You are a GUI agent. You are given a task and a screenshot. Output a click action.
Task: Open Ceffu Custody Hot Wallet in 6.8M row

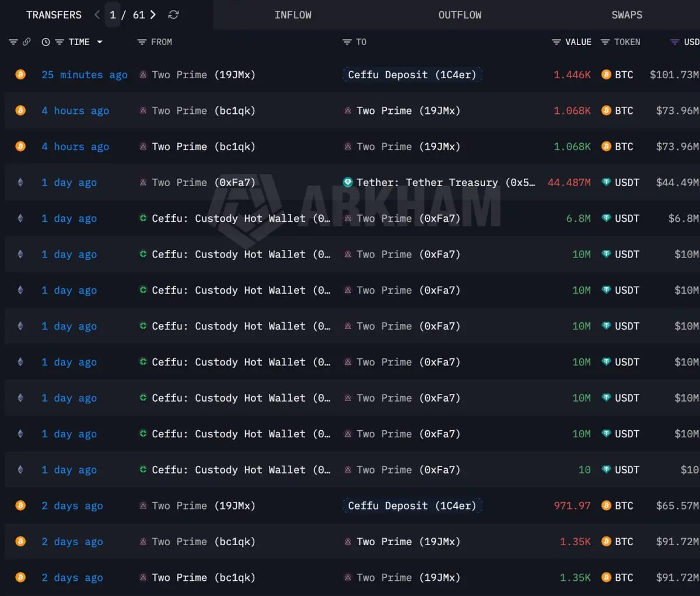241,218
